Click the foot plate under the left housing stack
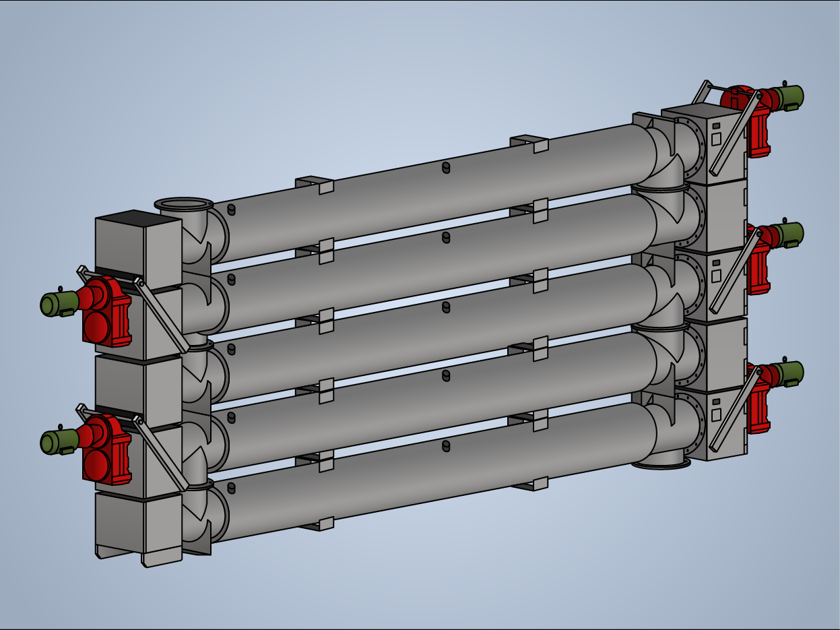 [x=162, y=558]
